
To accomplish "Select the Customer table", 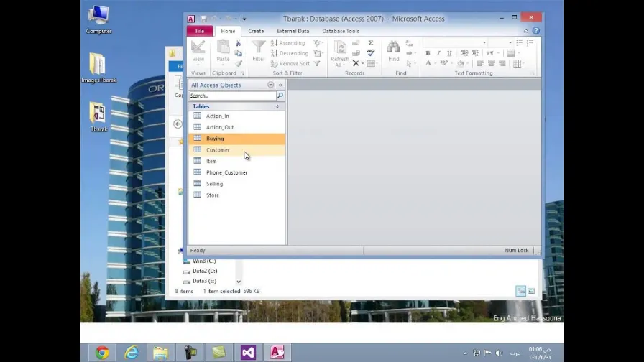I will point(237,150).
